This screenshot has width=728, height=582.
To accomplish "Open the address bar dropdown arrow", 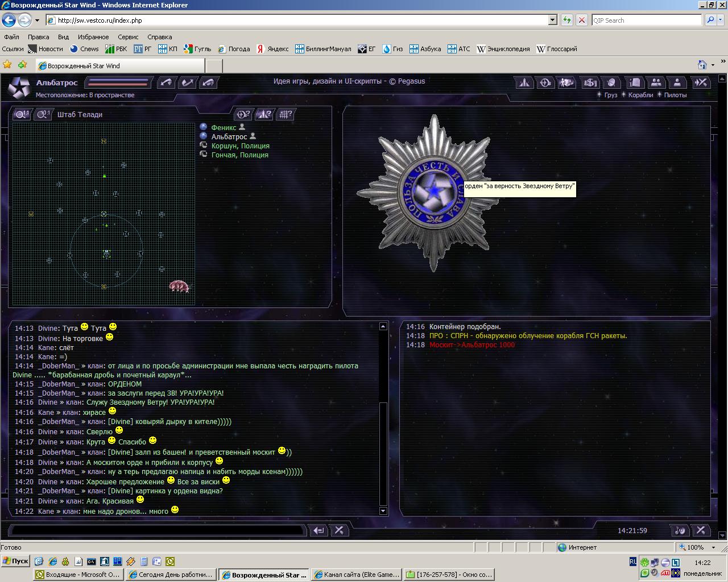I will tap(552, 20).
